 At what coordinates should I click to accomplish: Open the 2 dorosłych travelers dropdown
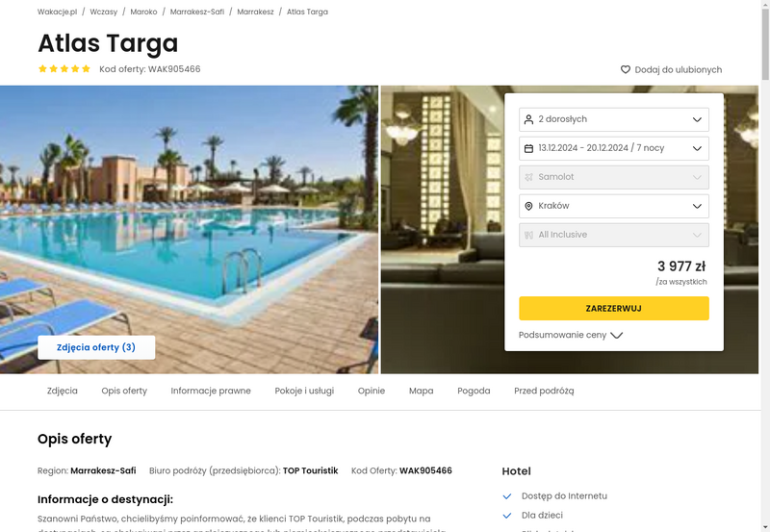614,119
